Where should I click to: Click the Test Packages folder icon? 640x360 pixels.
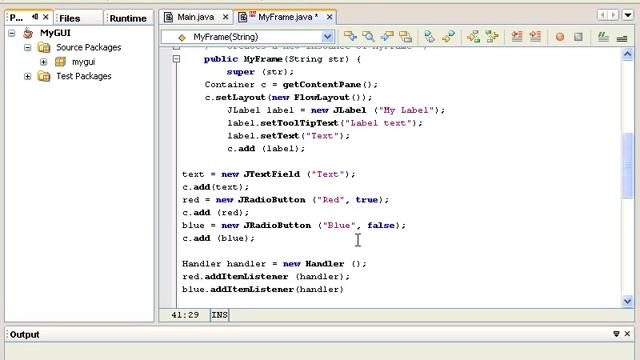(44, 76)
